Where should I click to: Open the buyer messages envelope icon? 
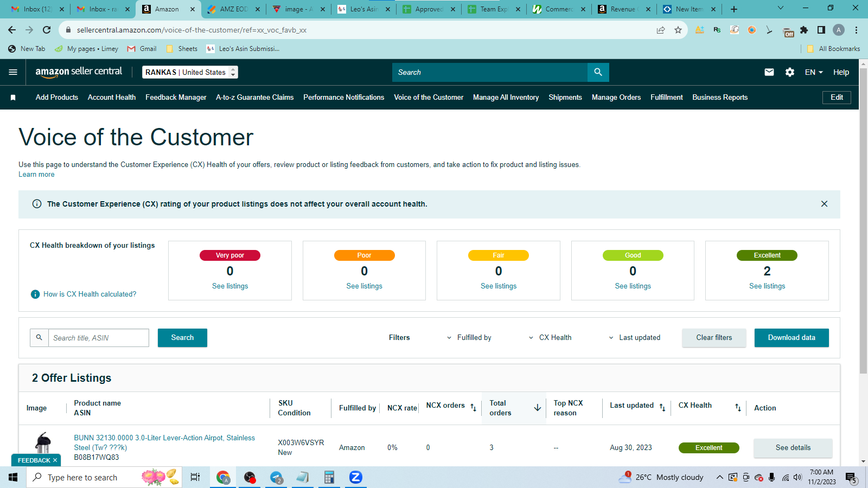coord(769,72)
